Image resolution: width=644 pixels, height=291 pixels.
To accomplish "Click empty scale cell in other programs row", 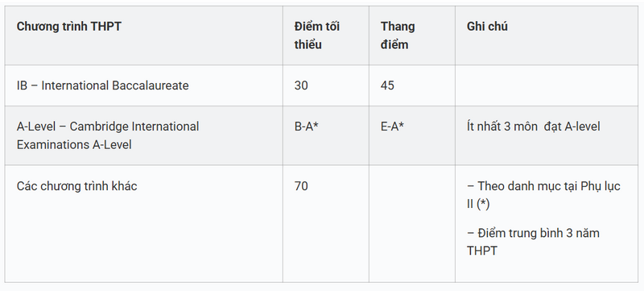I will [412, 223].
